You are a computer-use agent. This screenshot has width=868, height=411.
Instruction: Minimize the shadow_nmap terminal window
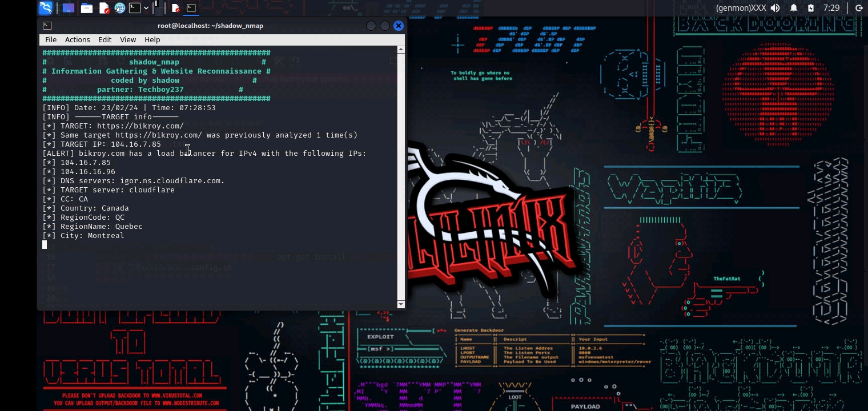point(371,26)
